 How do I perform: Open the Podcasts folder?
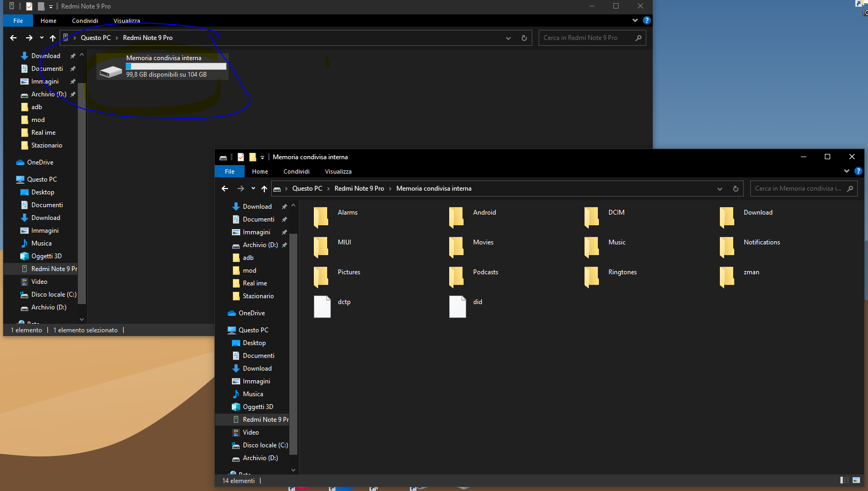(x=474, y=276)
